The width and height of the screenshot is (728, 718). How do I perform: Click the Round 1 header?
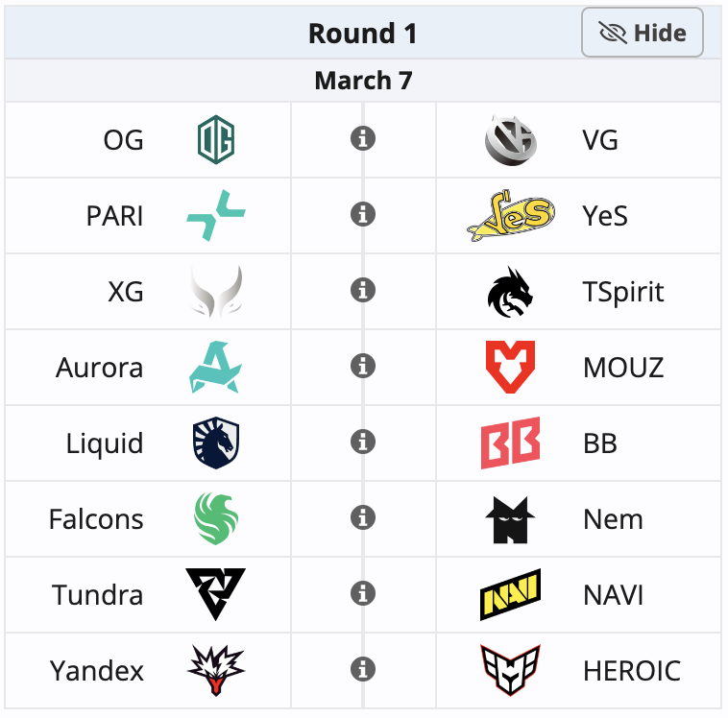click(x=362, y=34)
